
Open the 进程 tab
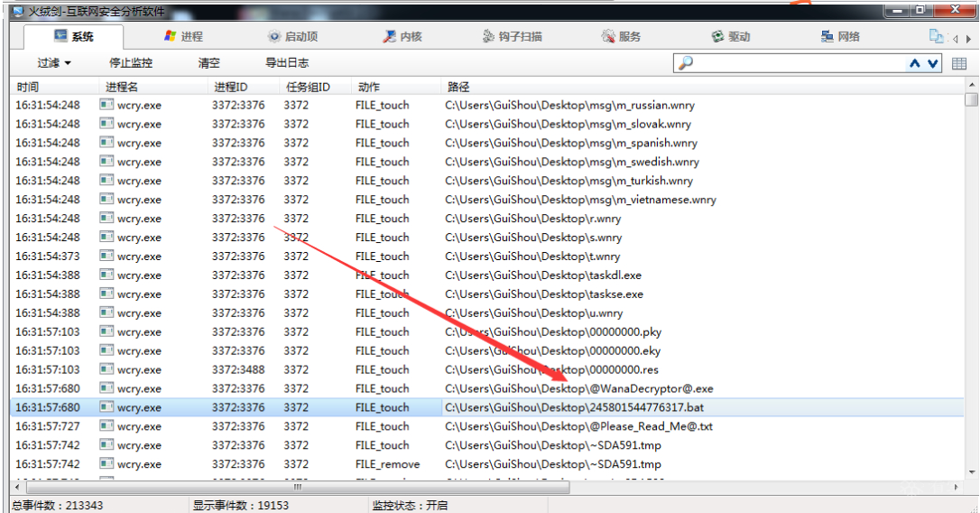183,36
